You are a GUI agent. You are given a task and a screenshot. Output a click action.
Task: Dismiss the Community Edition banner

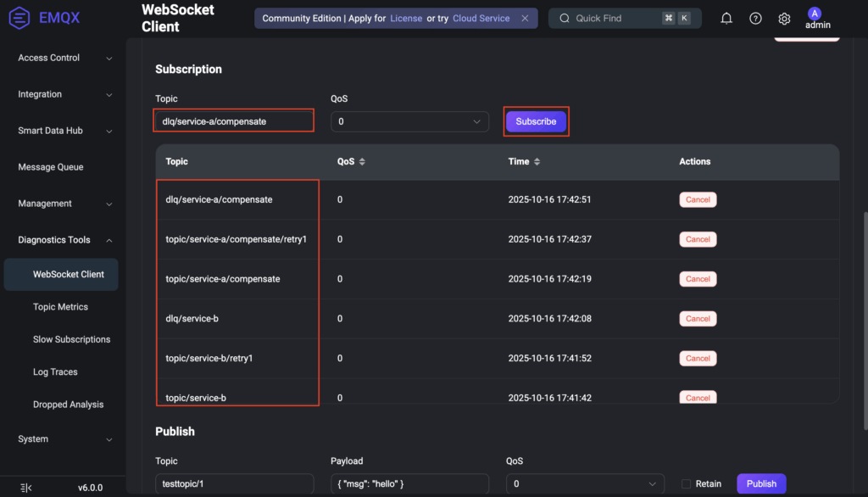point(525,18)
